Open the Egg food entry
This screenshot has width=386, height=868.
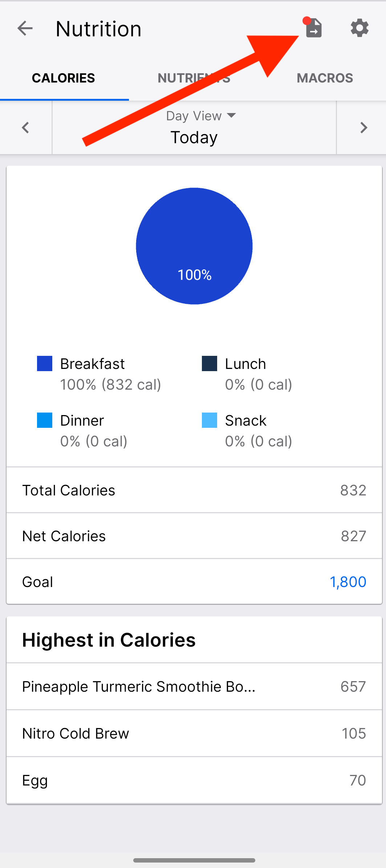click(194, 780)
